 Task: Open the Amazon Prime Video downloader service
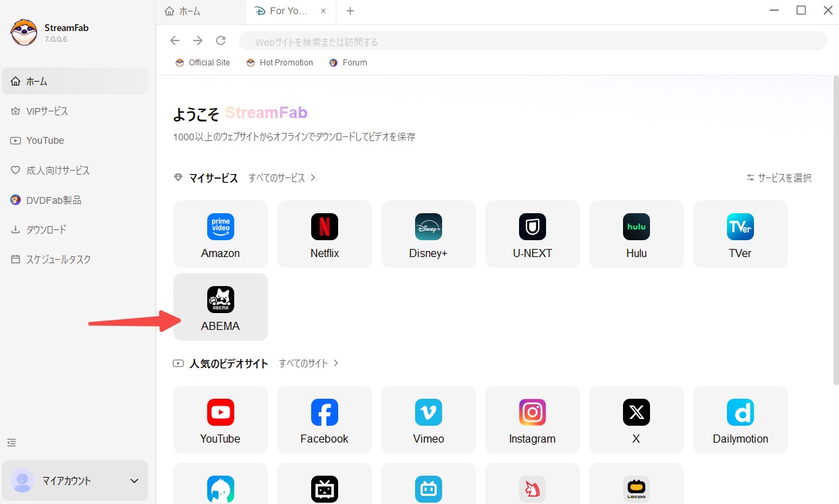click(221, 233)
